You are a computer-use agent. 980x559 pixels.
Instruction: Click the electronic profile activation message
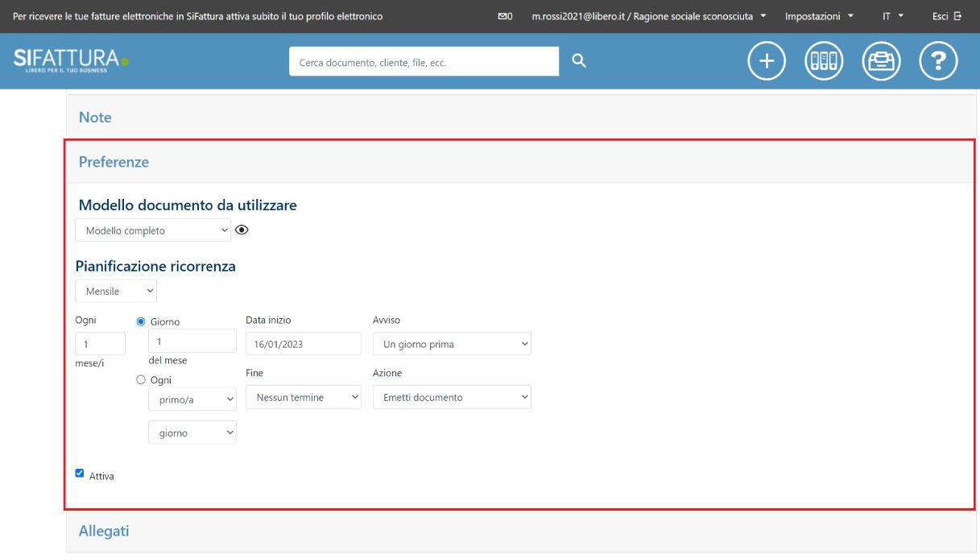198,16
